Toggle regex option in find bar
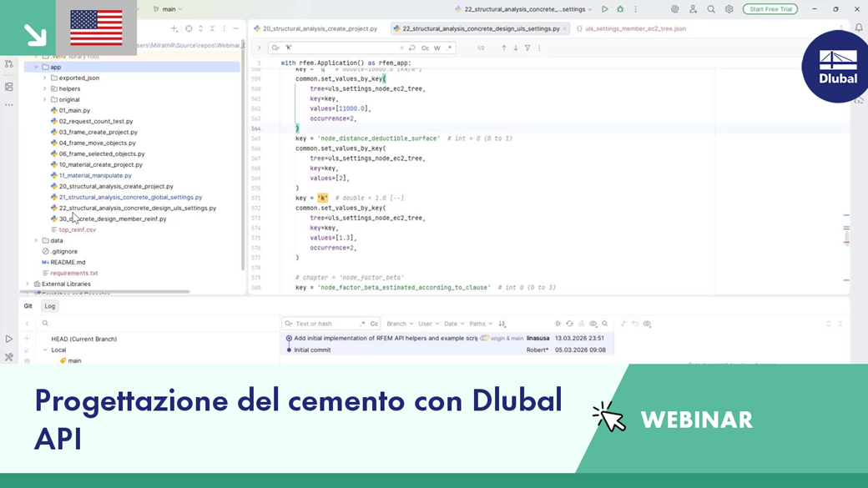This screenshot has height=488, width=868. pyautogui.click(x=449, y=48)
